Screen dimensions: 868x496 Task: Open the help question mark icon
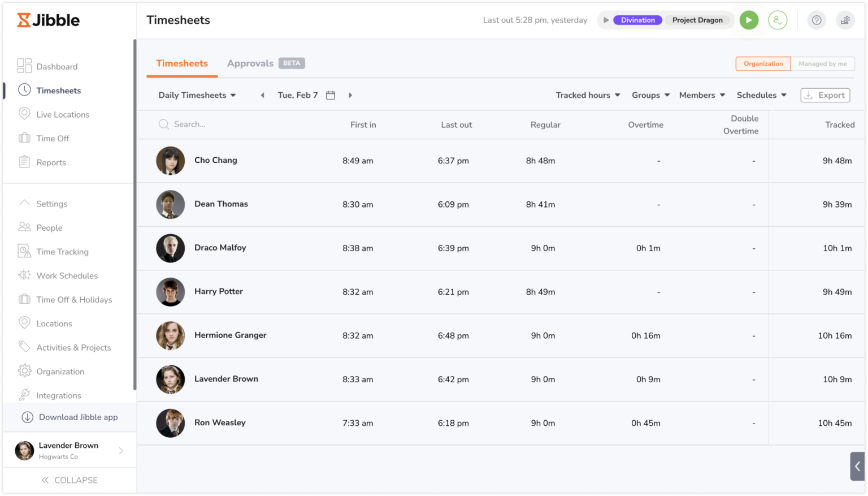point(816,20)
